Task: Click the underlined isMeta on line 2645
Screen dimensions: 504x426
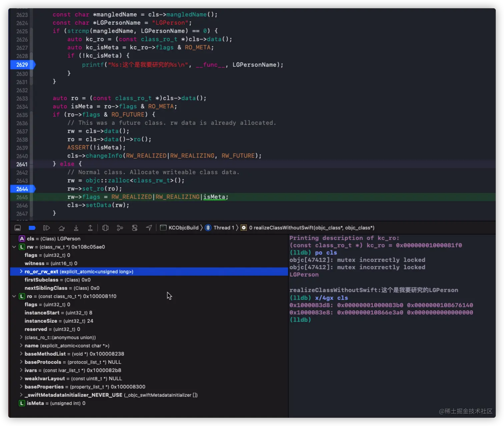Action: click(214, 197)
